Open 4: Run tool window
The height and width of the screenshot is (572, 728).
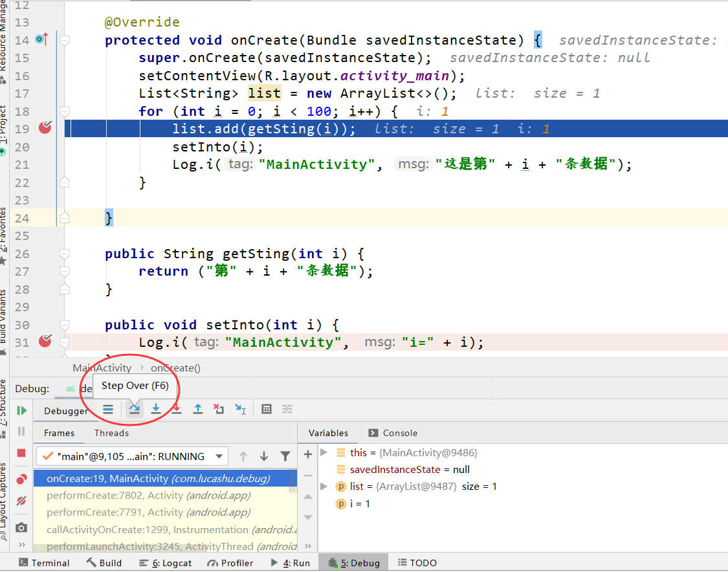[290, 563]
